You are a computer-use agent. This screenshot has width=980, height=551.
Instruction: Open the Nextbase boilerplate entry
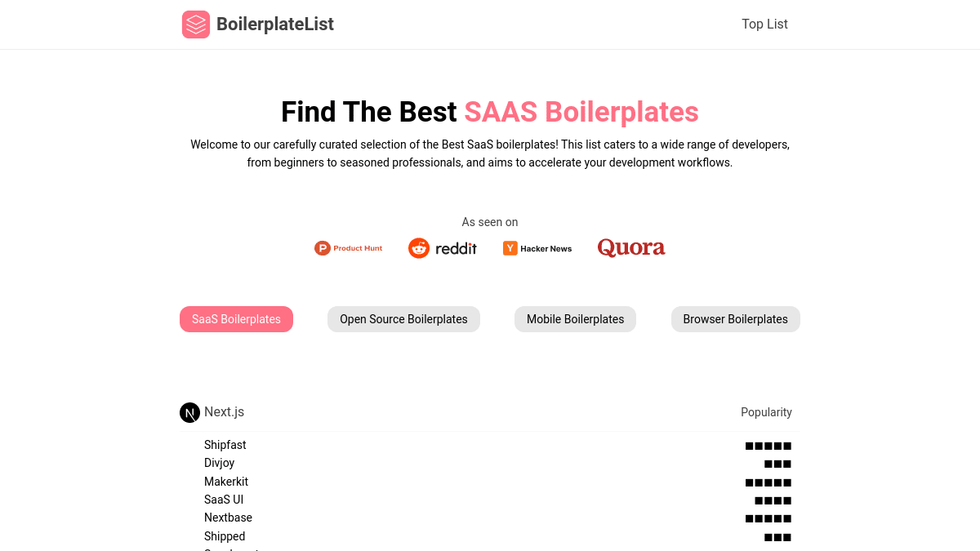point(228,518)
